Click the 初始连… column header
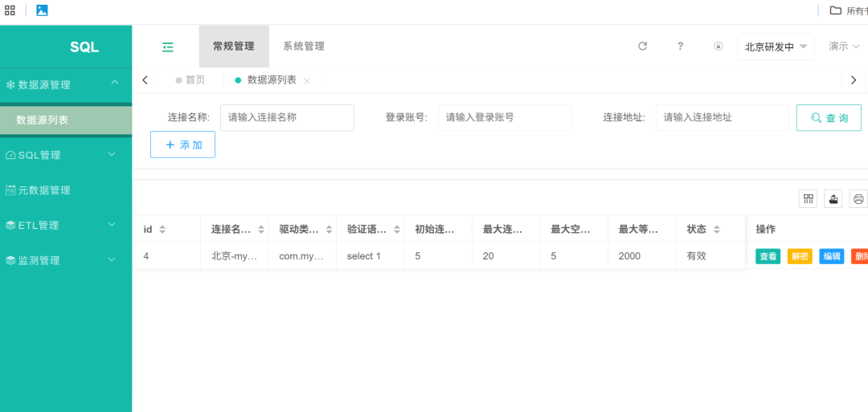Viewport: 868px width, 412px height. pyautogui.click(x=439, y=229)
